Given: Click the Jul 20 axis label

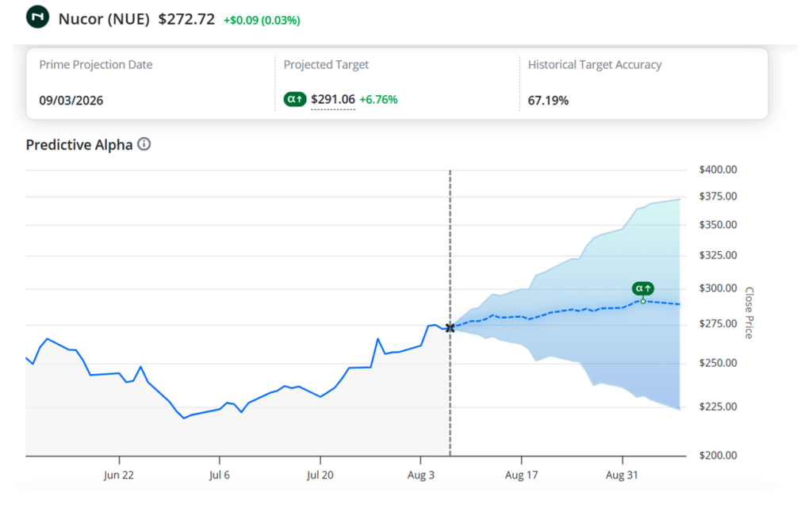Looking at the screenshot, I should tap(320, 475).
